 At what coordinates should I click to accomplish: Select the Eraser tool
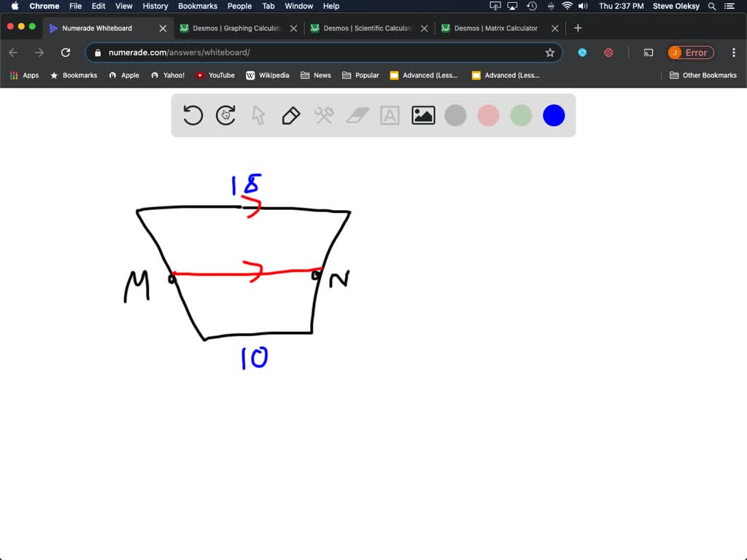point(356,115)
